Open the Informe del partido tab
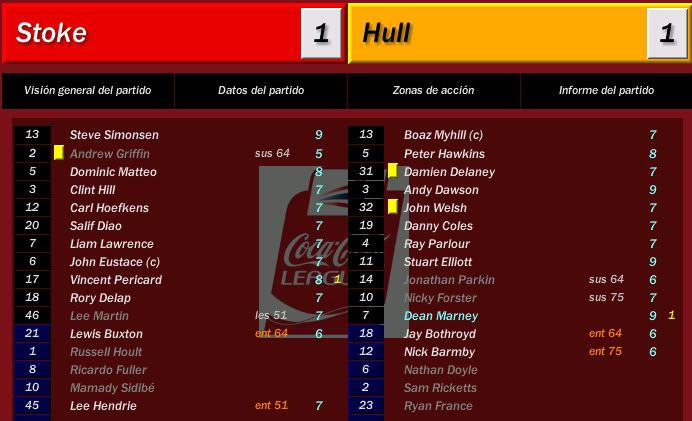Image resolution: width=692 pixels, height=421 pixels. tap(606, 90)
